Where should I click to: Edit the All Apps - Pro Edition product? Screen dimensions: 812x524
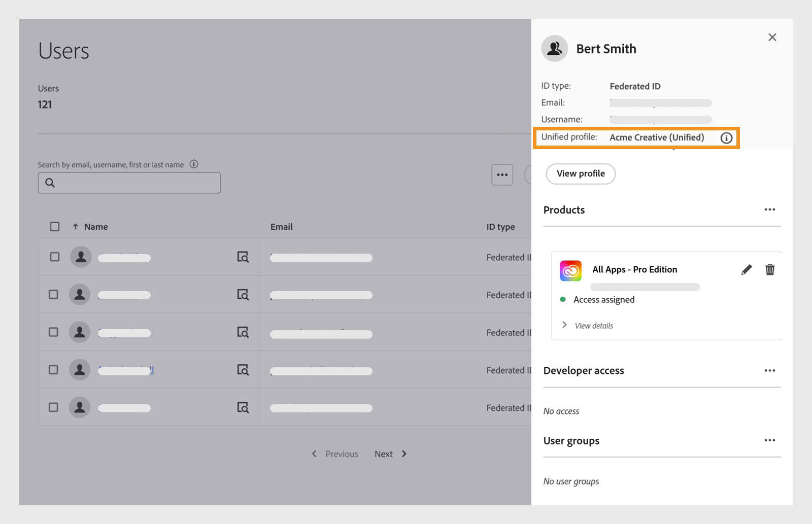(x=746, y=269)
